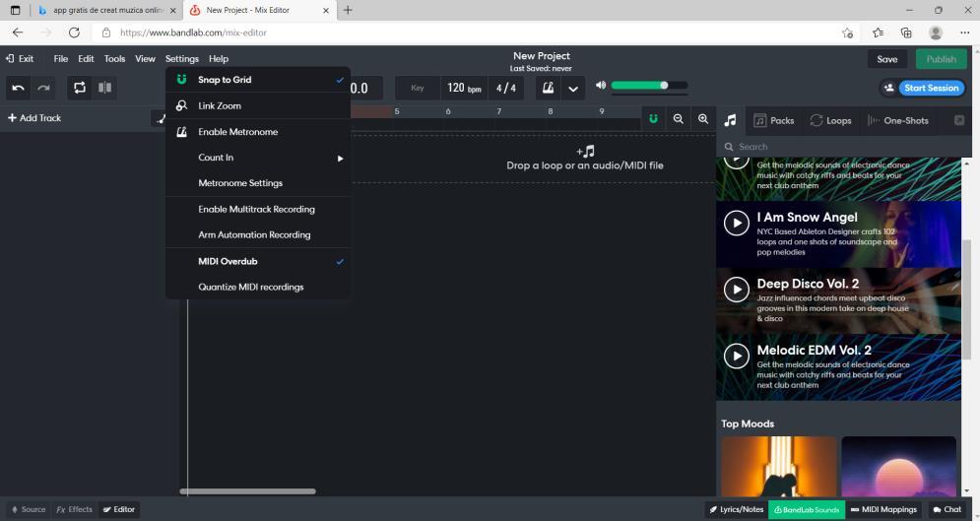The height and width of the screenshot is (521, 980).
Task: Click bar 7 on the timeline ruler
Action: point(498,111)
